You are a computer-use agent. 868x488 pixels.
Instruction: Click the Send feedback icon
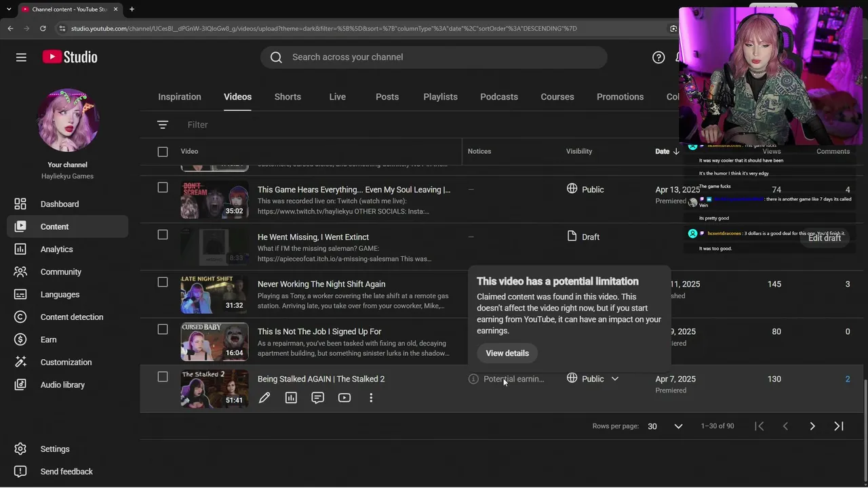pos(20,472)
